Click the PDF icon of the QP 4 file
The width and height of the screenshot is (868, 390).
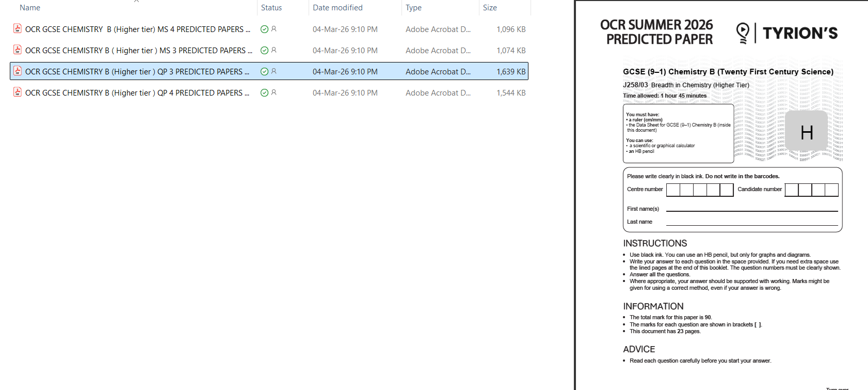(17, 92)
